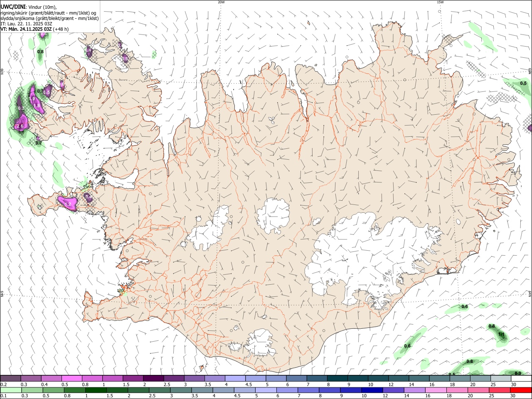Select the IT Lau. 22. 11. 2025 03Z line
The image size is (532, 399).
(26, 24)
